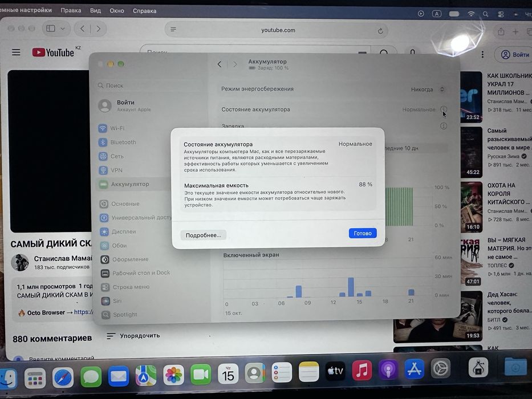This screenshot has width=532, height=399.
Task: Click info icon next to Нормальное
Action: (x=444, y=109)
